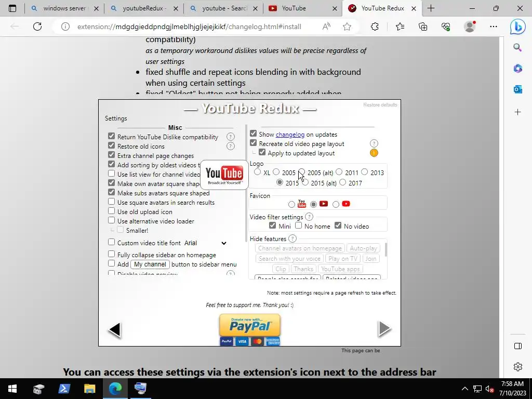Click Restore defaults
Image resolution: width=532 pixels, height=399 pixels.
click(x=380, y=105)
